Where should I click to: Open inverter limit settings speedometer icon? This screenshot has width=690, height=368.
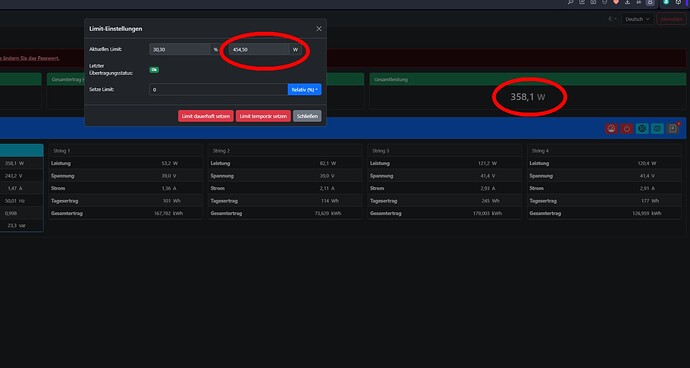(x=611, y=129)
